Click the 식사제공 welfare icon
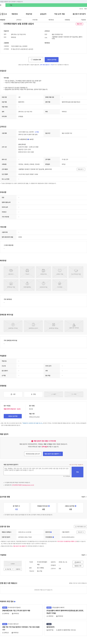The image size is (87, 644). pyautogui.click(x=60, y=285)
